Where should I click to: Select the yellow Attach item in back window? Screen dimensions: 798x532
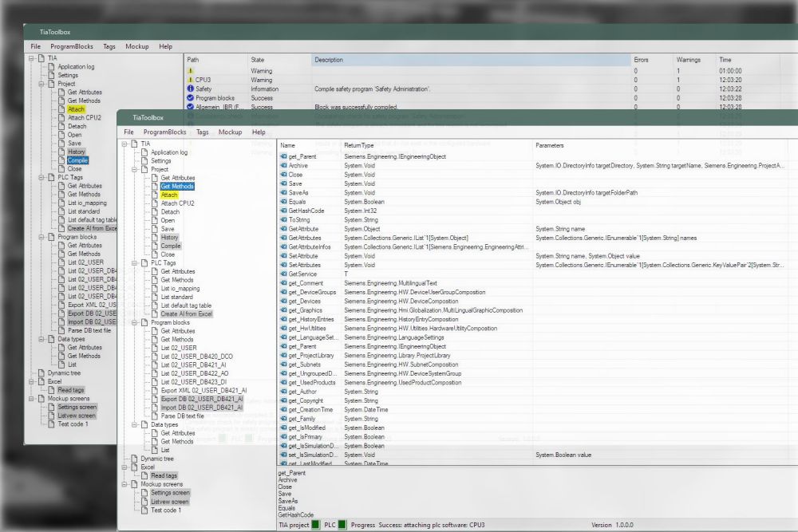point(76,109)
